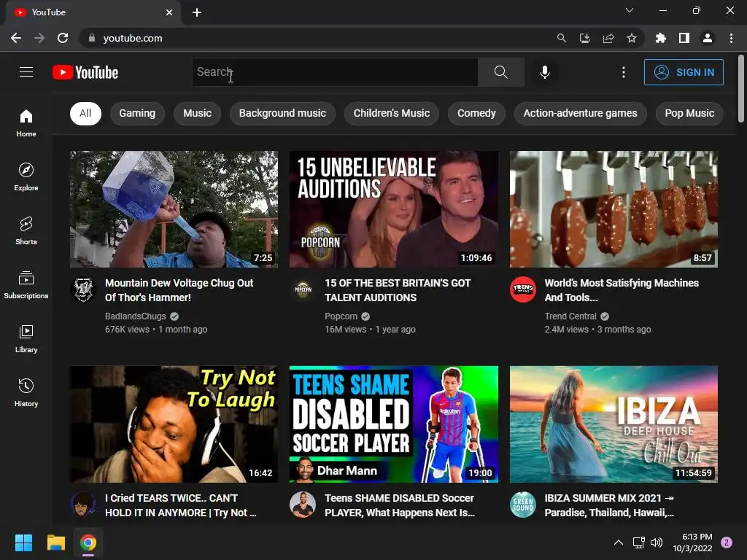Open Chrome three-dot menu

[731, 38]
